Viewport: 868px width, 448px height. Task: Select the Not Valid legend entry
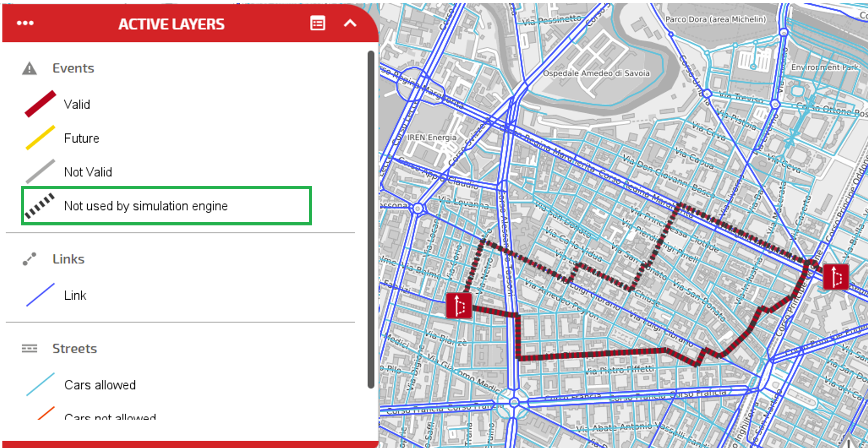[88, 172]
